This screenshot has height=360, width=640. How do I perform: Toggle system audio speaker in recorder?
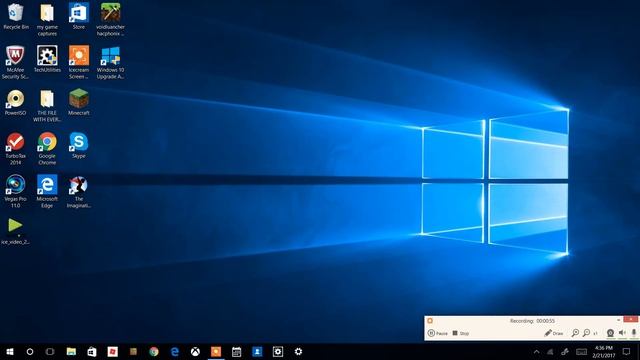622,333
